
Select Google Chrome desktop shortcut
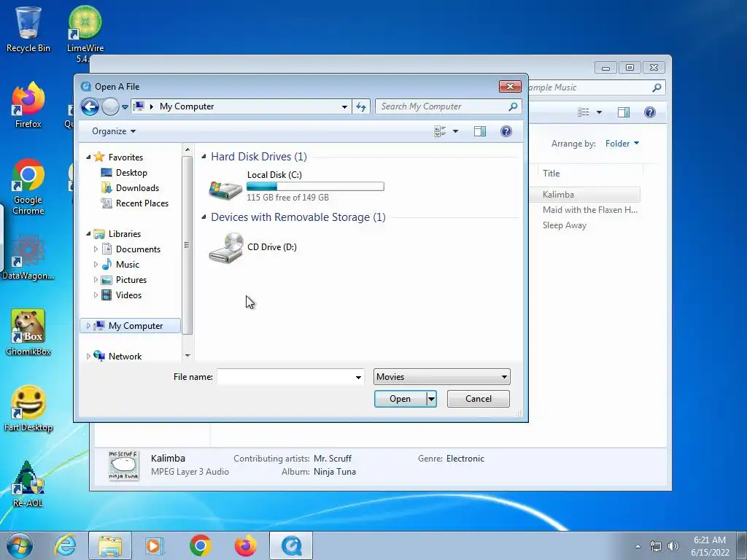point(28,187)
